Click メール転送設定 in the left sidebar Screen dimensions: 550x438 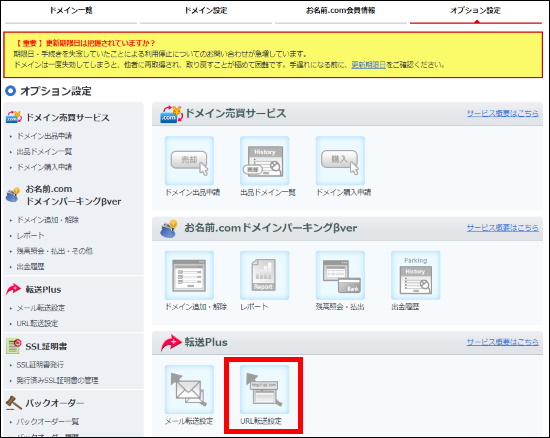[x=41, y=308]
